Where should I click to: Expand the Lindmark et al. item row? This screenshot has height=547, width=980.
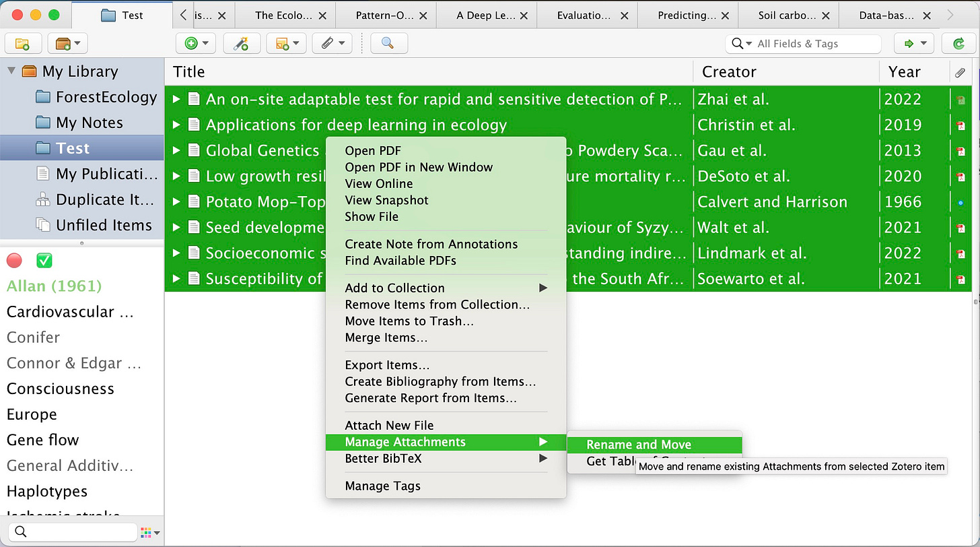(176, 253)
